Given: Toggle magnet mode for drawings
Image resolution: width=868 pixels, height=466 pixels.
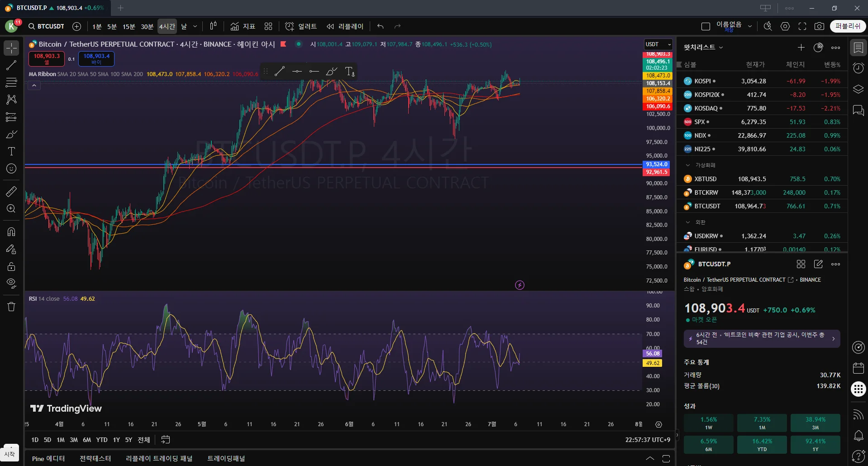Looking at the screenshot, I should click(11, 232).
